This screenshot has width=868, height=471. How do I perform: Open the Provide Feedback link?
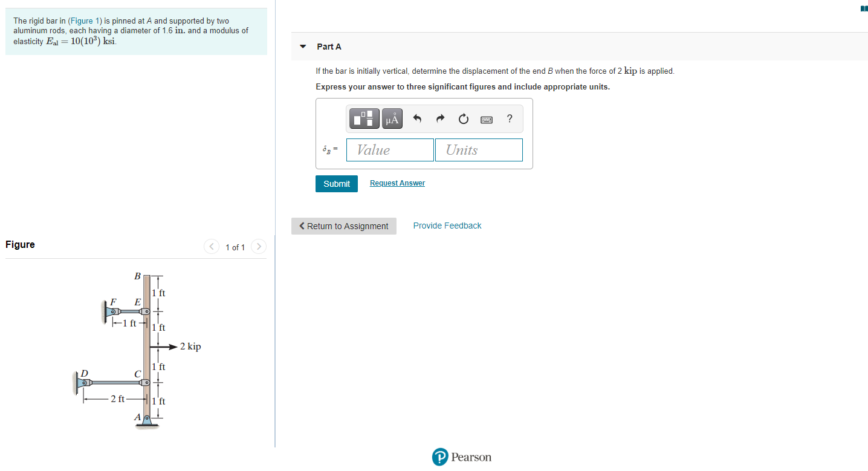coord(447,225)
